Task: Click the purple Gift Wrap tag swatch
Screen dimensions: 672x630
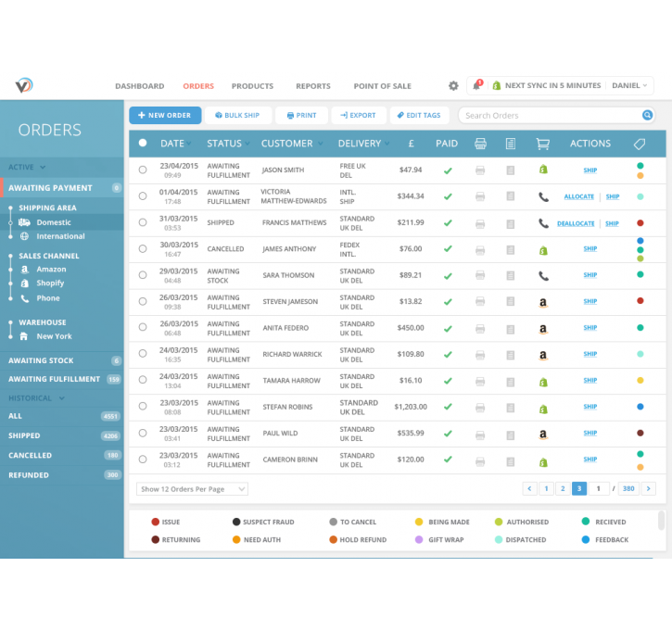Action: tap(419, 539)
